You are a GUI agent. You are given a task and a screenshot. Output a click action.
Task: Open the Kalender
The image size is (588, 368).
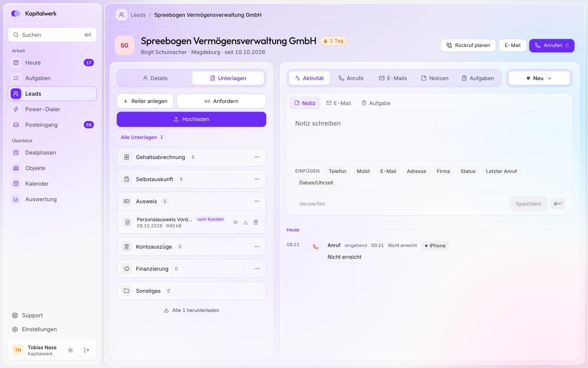click(52, 184)
